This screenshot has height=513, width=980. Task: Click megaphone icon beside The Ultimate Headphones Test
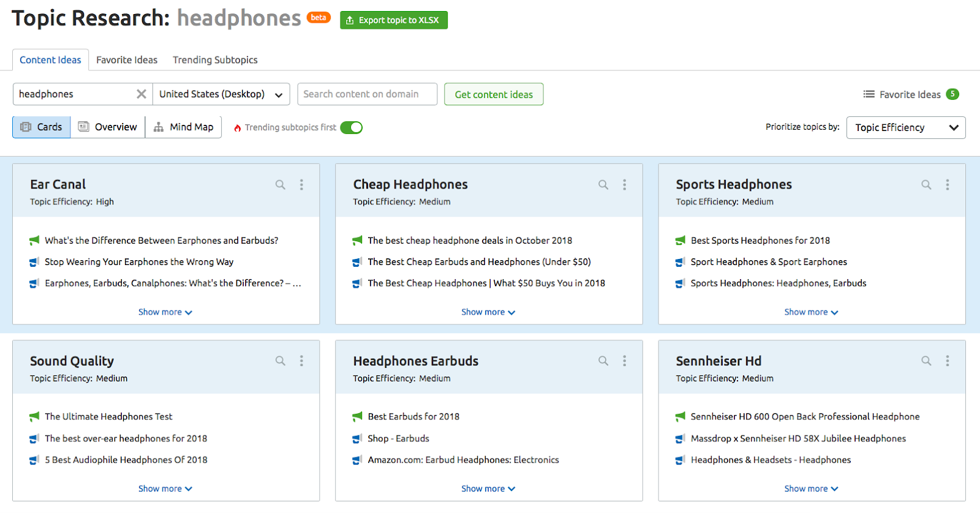34,417
